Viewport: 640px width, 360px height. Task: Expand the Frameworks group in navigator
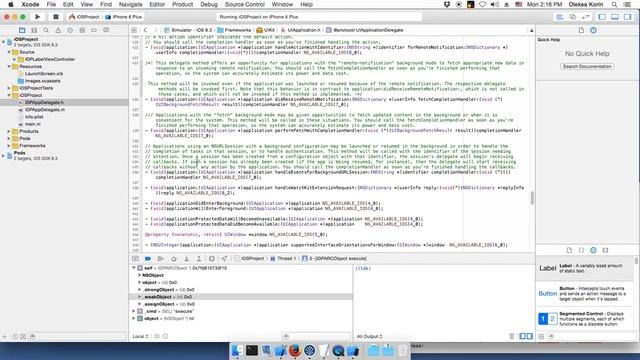(x=9, y=146)
